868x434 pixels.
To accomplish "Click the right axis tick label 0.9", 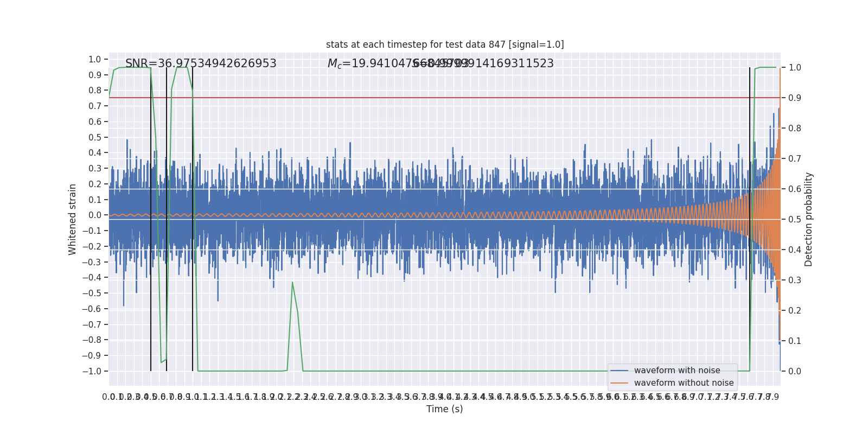I will point(795,98).
